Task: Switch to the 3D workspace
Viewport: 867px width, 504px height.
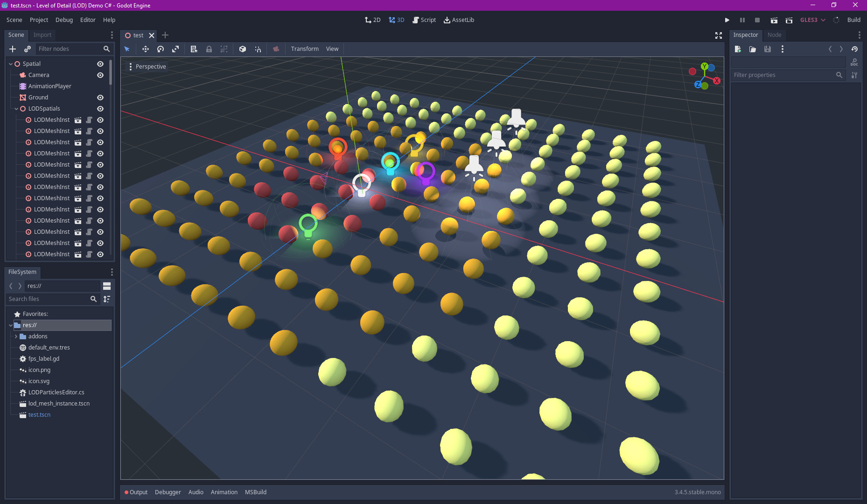Action: [x=396, y=20]
